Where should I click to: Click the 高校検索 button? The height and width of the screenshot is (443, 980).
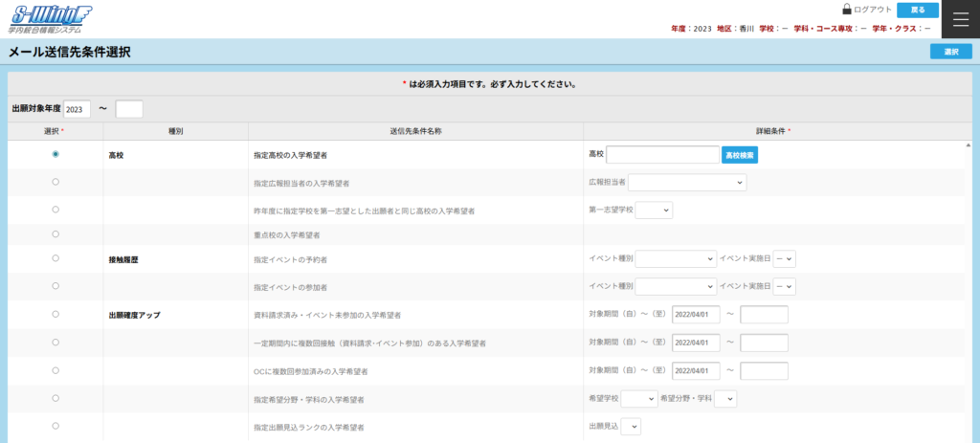pos(746,155)
